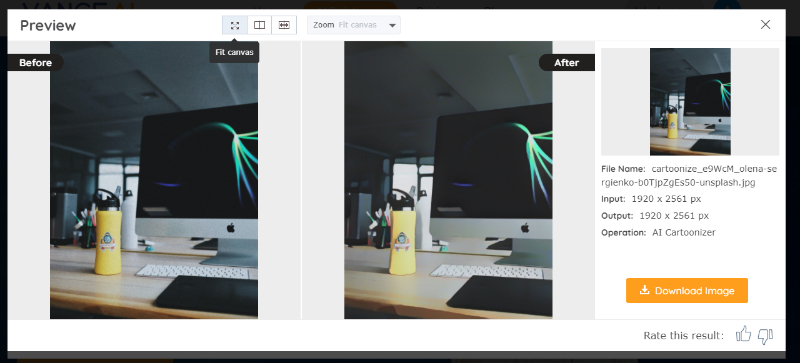800x363 pixels.
Task: Select the After label tag
Action: click(567, 63)
